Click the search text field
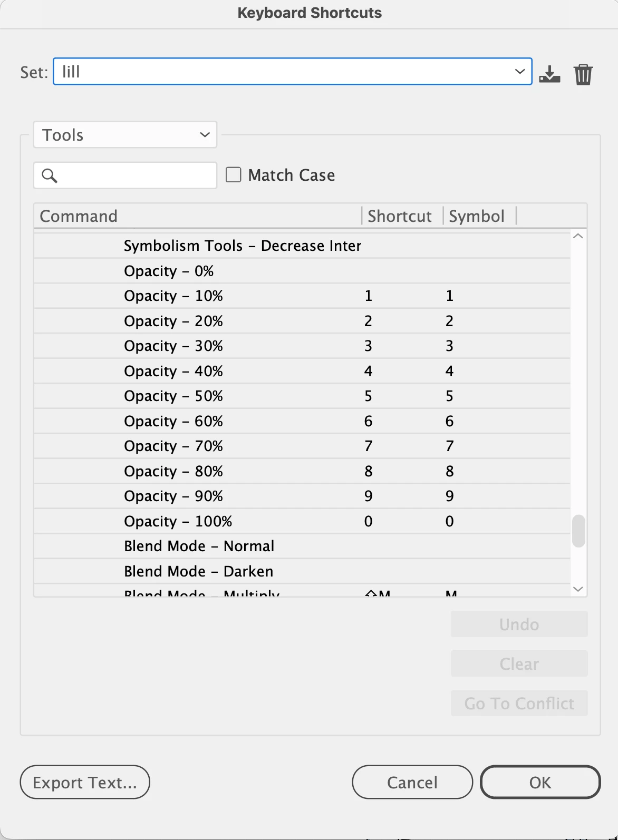The image size is (618, 840). pos(136,175)
